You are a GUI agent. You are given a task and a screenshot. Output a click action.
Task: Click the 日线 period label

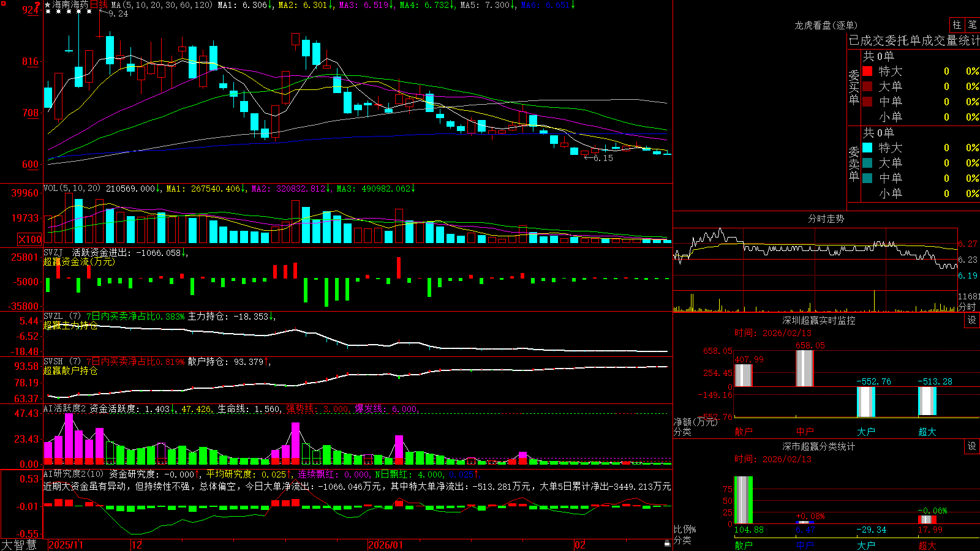click(x=99, y=5)
